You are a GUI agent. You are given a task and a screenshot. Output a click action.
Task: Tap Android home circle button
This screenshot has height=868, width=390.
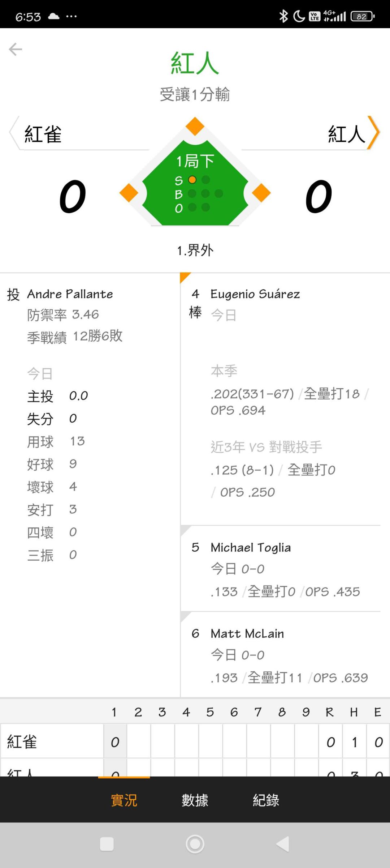point(195,844)
